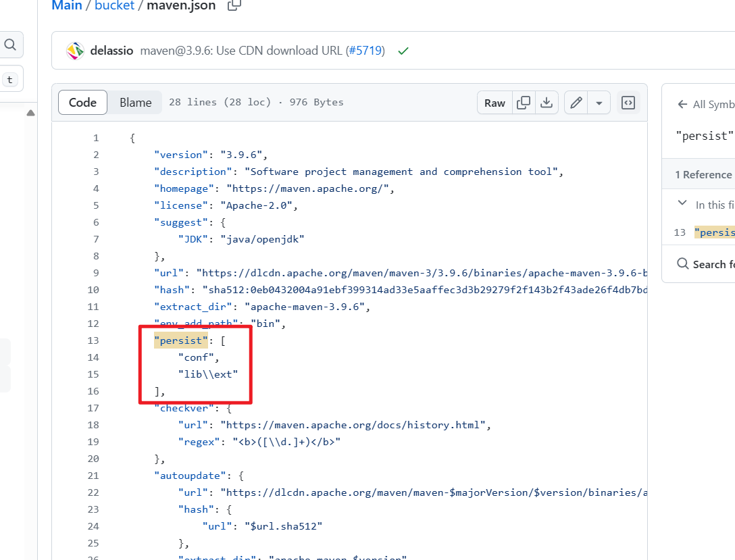Viewport: 735px width, 560px height.
Task: Open delassio's avatar image
Action: [x=75, y=51]
